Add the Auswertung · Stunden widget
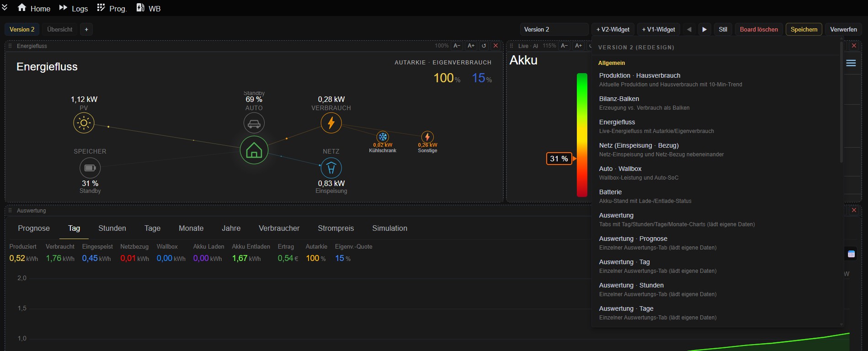This screenshot has width=868, height=351. (716, 289)
